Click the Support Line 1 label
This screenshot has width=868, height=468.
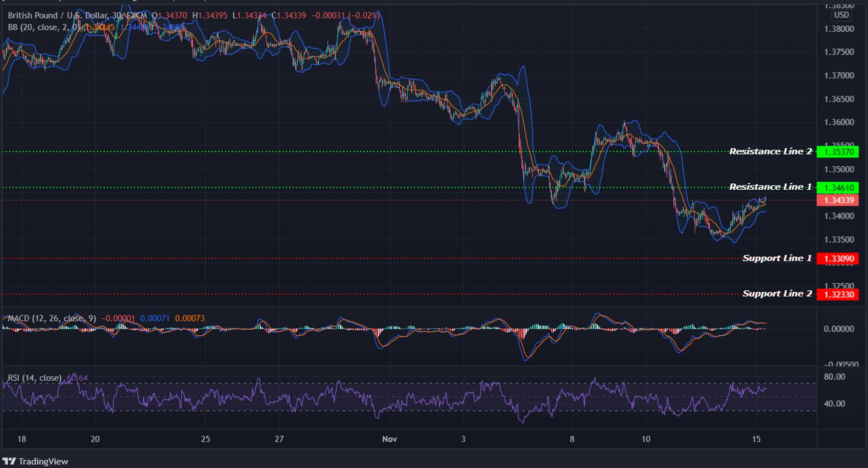tap(777, 258)
